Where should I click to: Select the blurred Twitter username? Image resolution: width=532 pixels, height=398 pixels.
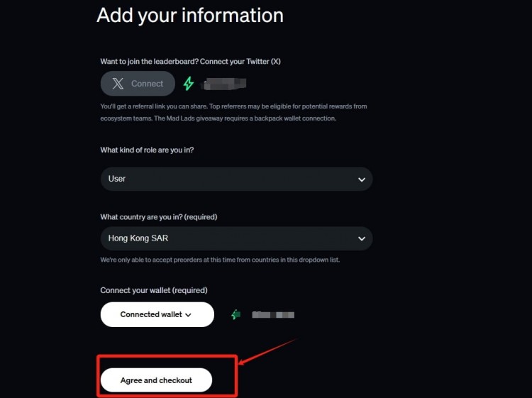(x=224, y=84)
